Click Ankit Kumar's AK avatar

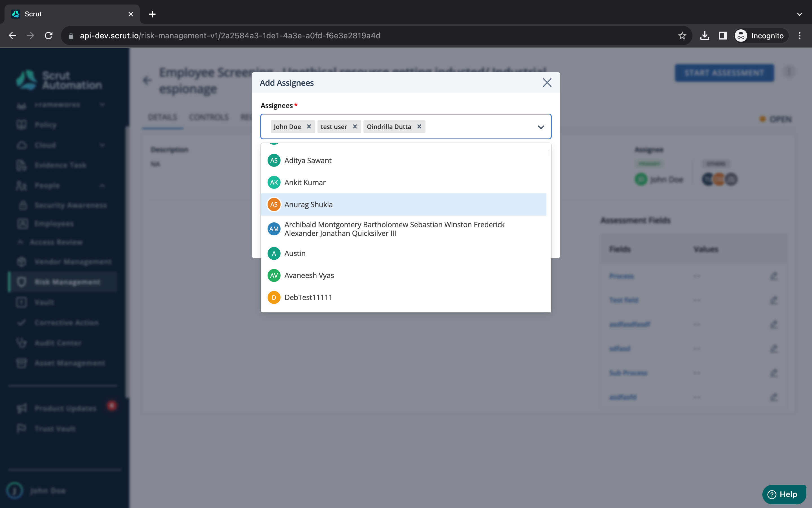coord(274,182)
